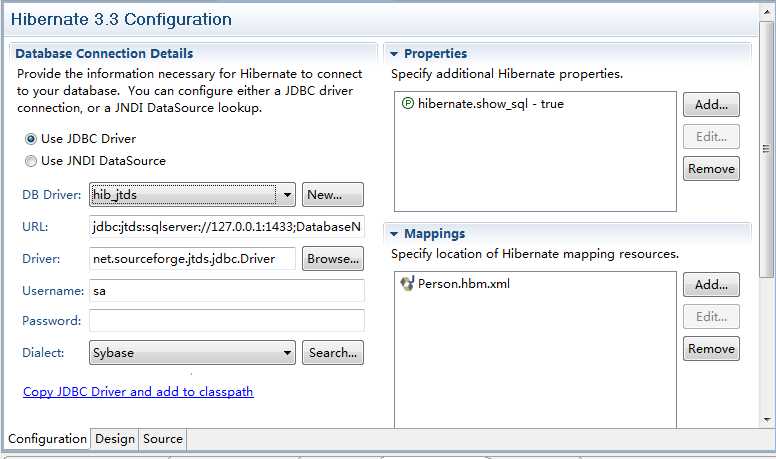
Task: Collapse the Mappings section triangle
Action: [x=394, y=234]
